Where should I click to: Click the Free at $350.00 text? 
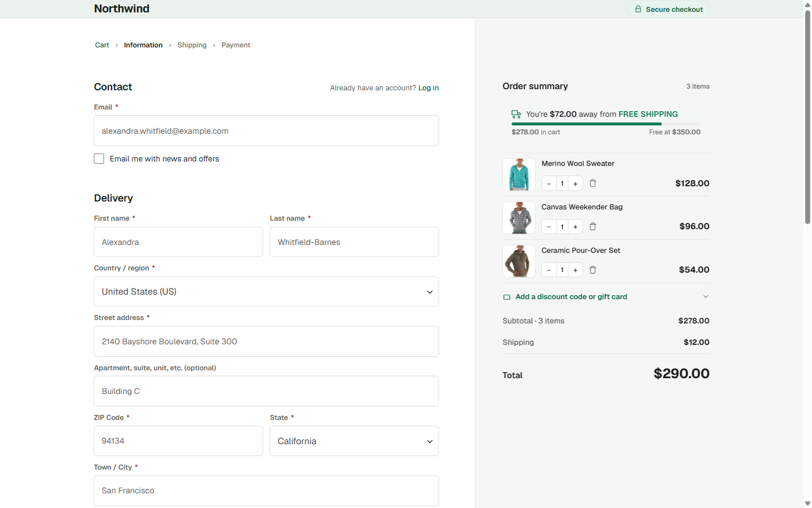[x=674, y=132]
